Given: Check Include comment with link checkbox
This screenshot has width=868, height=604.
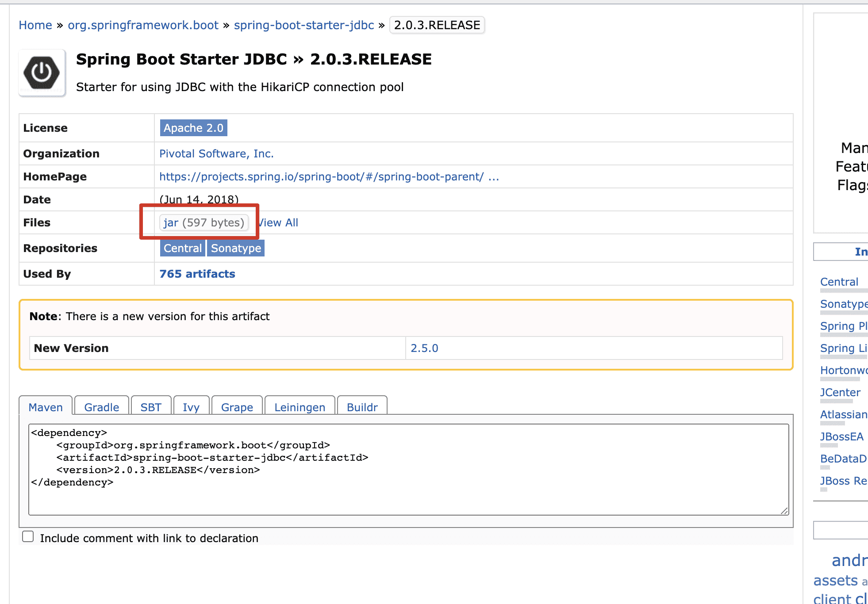Looking at the screenshot, I should tap(28, 536).
